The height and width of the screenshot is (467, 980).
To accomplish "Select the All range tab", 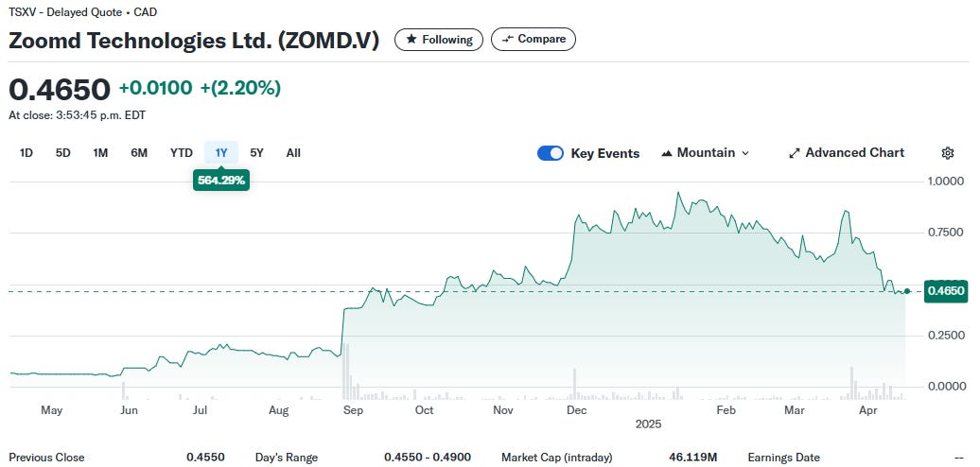I will tap(293, 153).
